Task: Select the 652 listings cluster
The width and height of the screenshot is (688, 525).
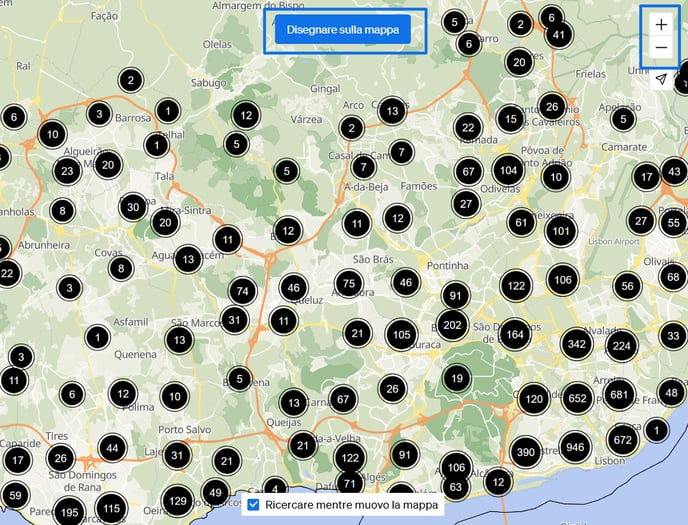Action: 577,398
